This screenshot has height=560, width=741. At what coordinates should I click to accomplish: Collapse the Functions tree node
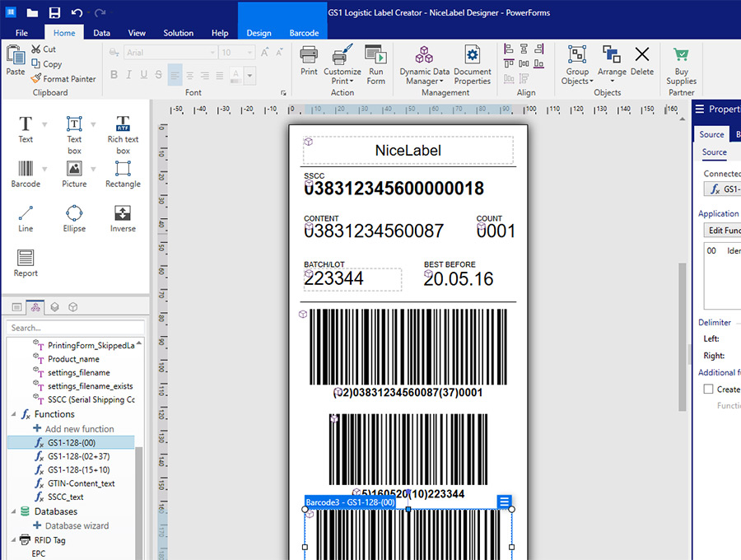coord(13,414)
